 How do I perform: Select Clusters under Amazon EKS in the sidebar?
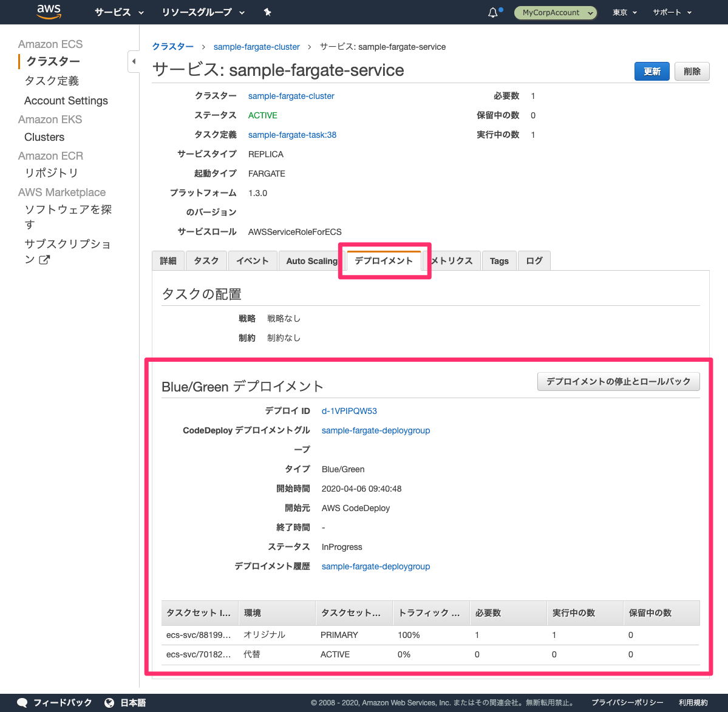44,137
